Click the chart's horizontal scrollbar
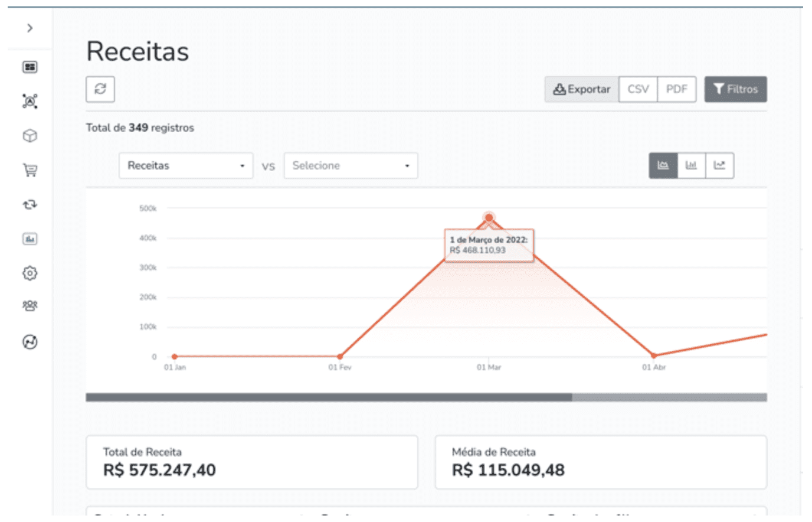This screenshot has width=812, height=522. pos(329,397)
